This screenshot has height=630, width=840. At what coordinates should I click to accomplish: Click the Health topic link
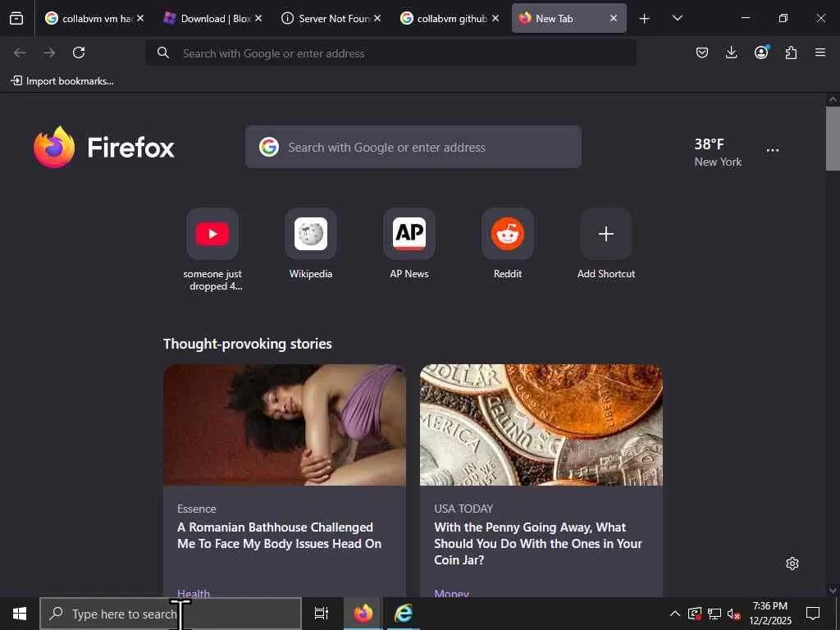[x=194, y=593]
